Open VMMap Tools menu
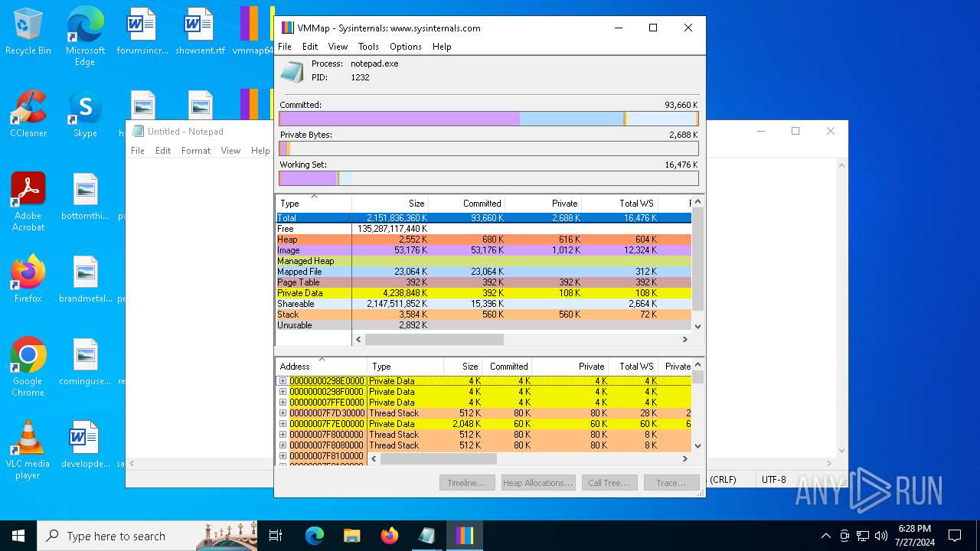Viewport: 980px width, 551px height. tap(368, 47)
